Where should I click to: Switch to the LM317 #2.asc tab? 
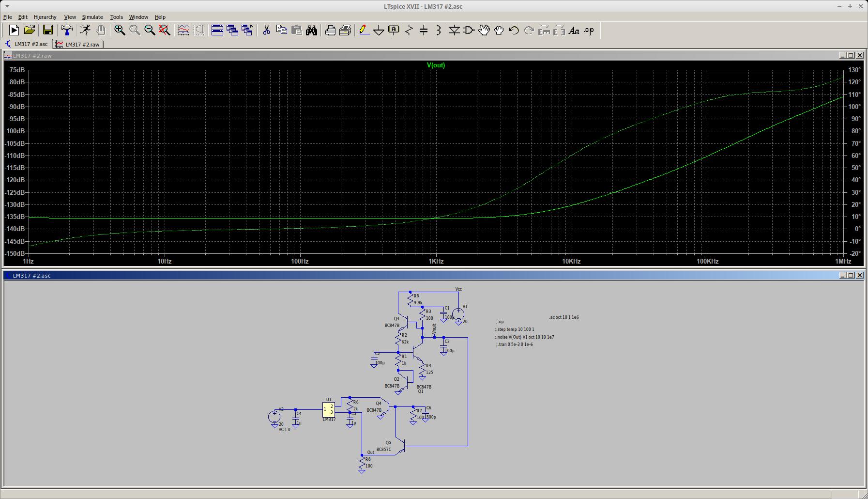point(27,44)
